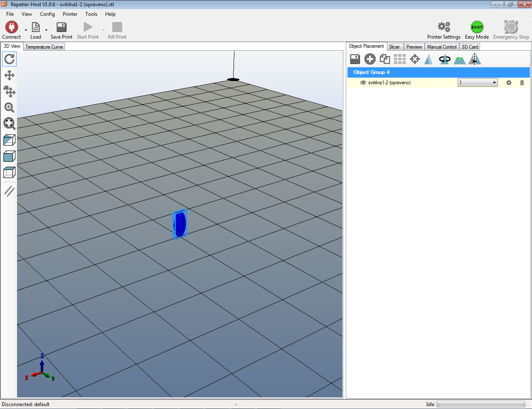Screen dimensions: 532x409
Task: Expand the Connect button dropdown arrow
Action: (x=26, y=30)
